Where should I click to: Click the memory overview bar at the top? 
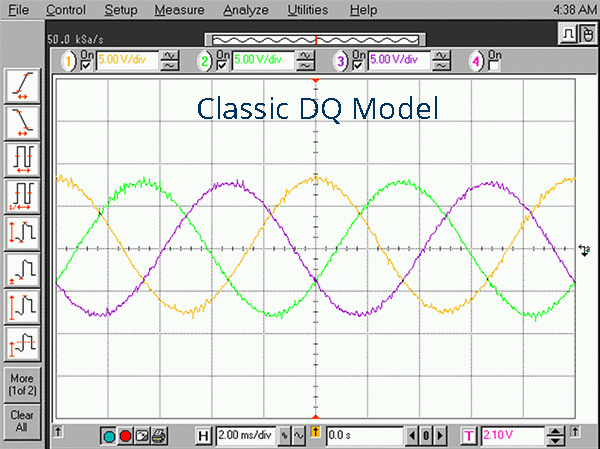point(315,40)
